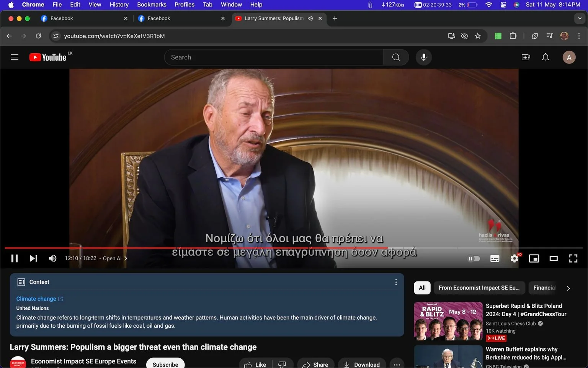Mute the video volume speaker icon
Screen dimensions: 588x368
52,258
